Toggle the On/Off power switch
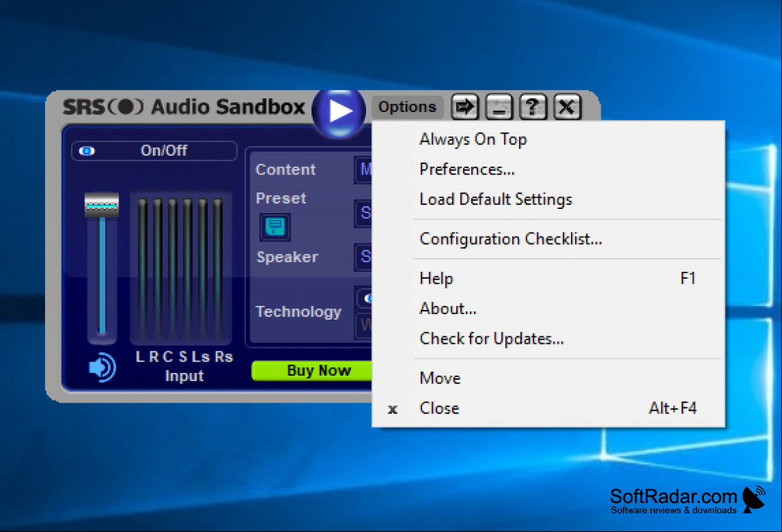The width and height of the screenshot is (782, 532). [154, 151]
